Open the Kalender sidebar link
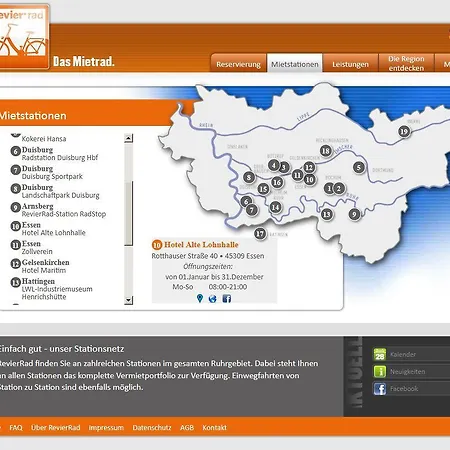Screen dimensions: 450x450 [x=403, y=354]
